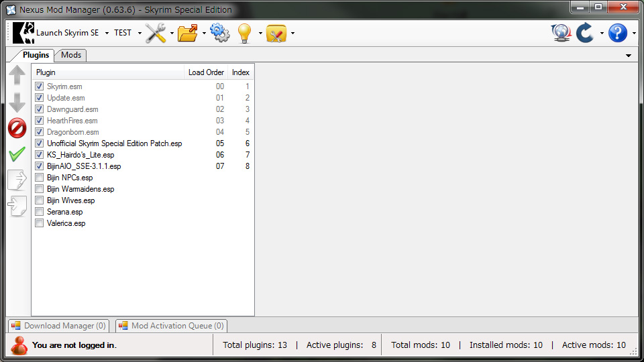Click the yellow folder with tools icon
Viewport: 644px width, 362px height.
point(276,34)
